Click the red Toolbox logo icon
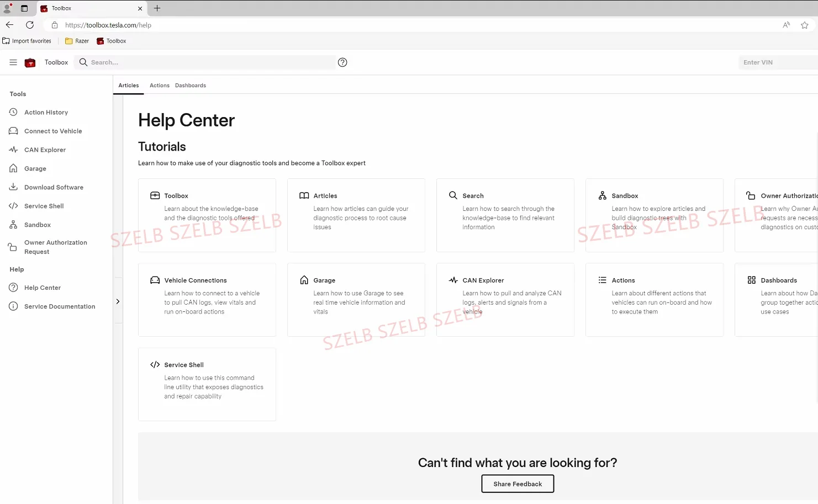This screenshot has height=504, width=818. pyautogui.click(x=30, y=62)
